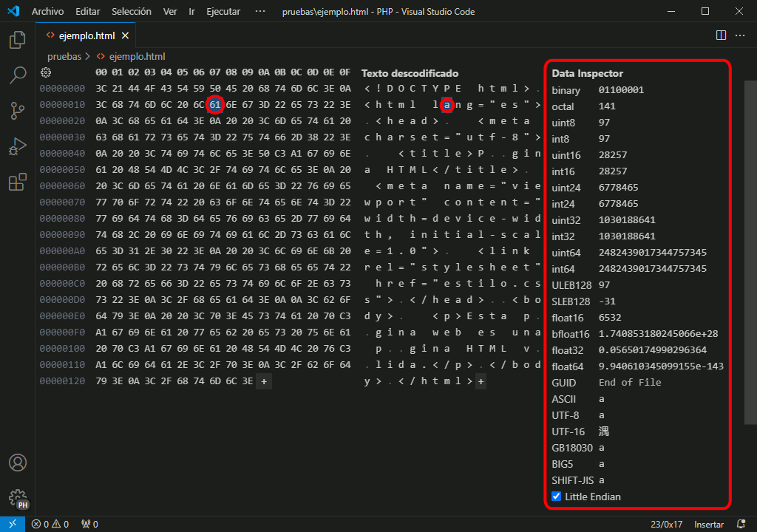
Task: Open the Ejecutar menu
Action: pyautogui.click(x=223, y=11)
